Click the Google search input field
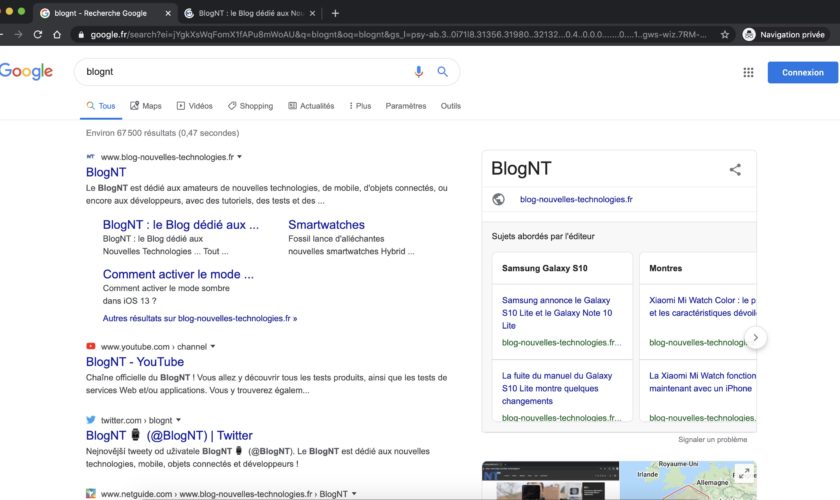The height and width of the screenshot is (500, 840). click(240, 72)
